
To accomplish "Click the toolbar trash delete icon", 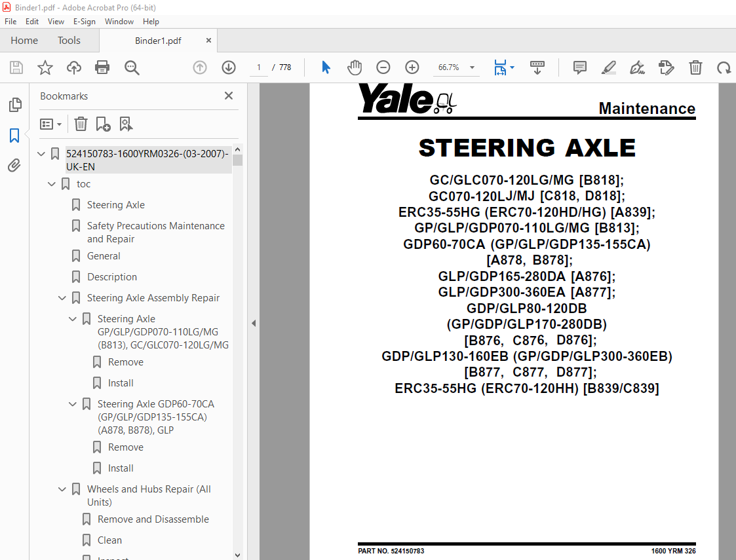I will pos(695,67).
